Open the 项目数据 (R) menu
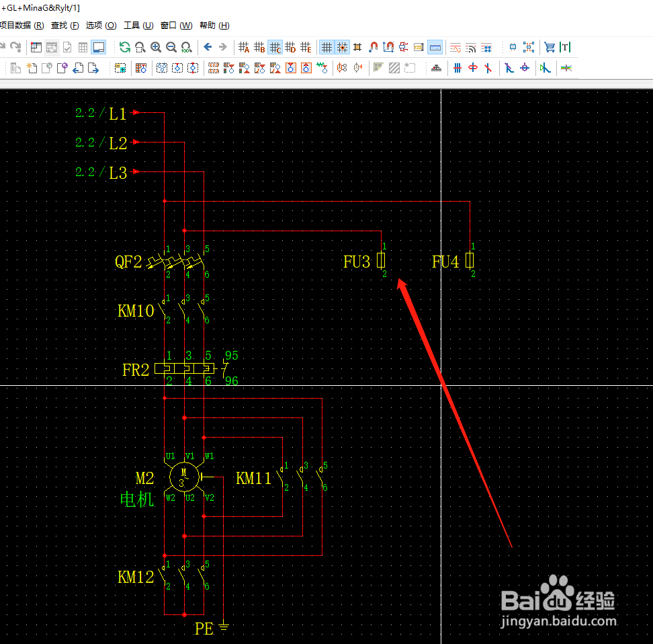 coord(21,26)
